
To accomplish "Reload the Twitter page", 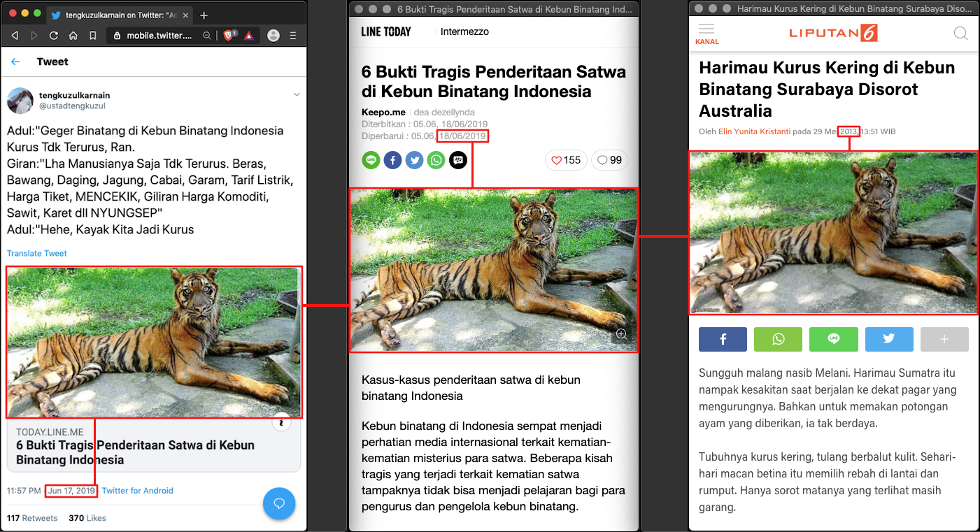I will click(54, 36).
